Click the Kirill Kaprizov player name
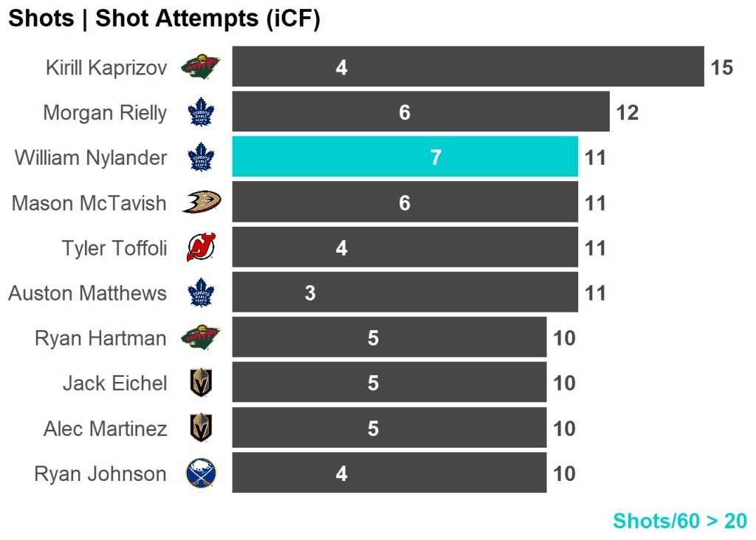Viewport: 756px width, 540px height. click(106, 68)
